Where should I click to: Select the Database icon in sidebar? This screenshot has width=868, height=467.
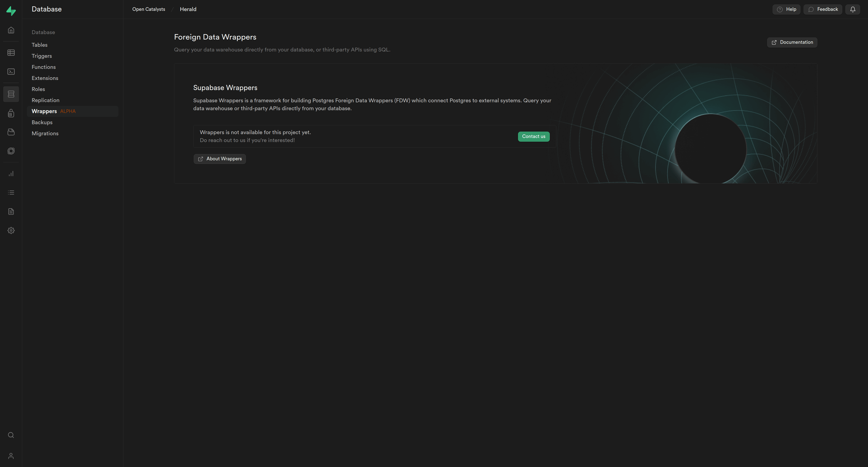(11, 94)
